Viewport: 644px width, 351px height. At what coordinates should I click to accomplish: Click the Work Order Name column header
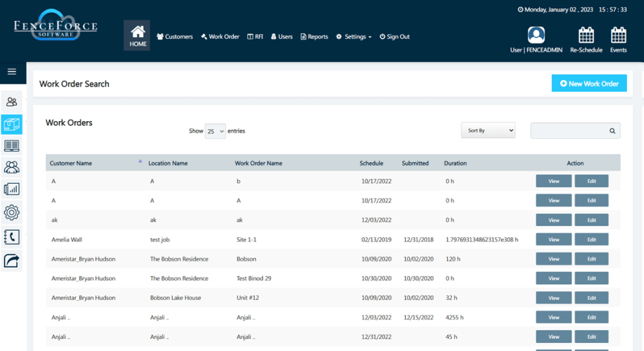tap(258, 163)
